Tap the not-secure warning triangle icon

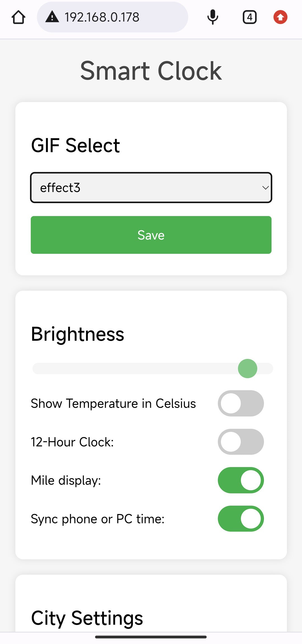coord(52,17)
